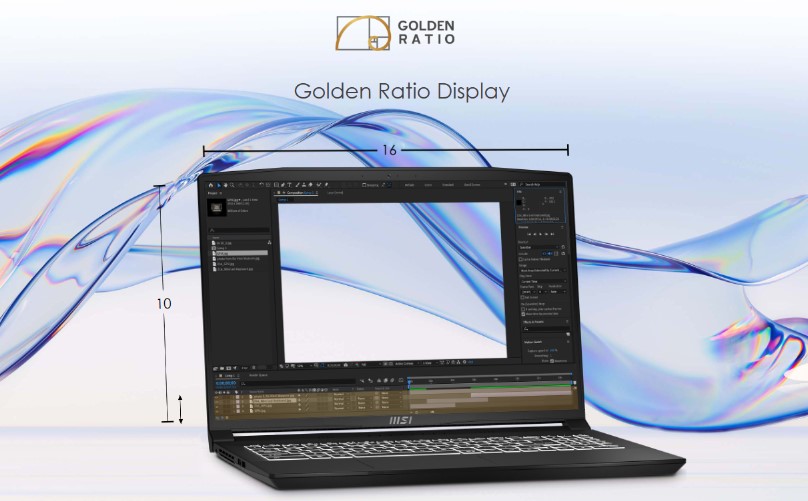Click the MSI logo below the screen
808x501 pixels.
400,421
